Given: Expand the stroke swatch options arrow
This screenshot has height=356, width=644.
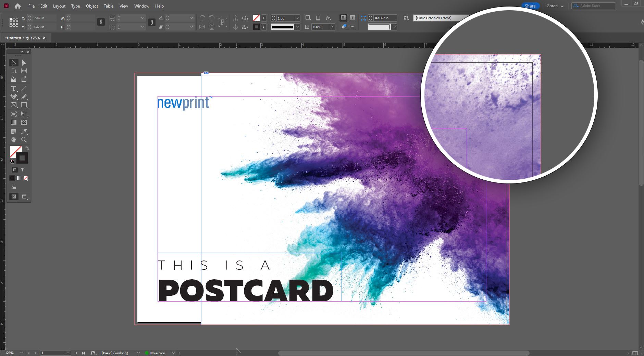Looking at the screenshot, I should tap(264, 27).
